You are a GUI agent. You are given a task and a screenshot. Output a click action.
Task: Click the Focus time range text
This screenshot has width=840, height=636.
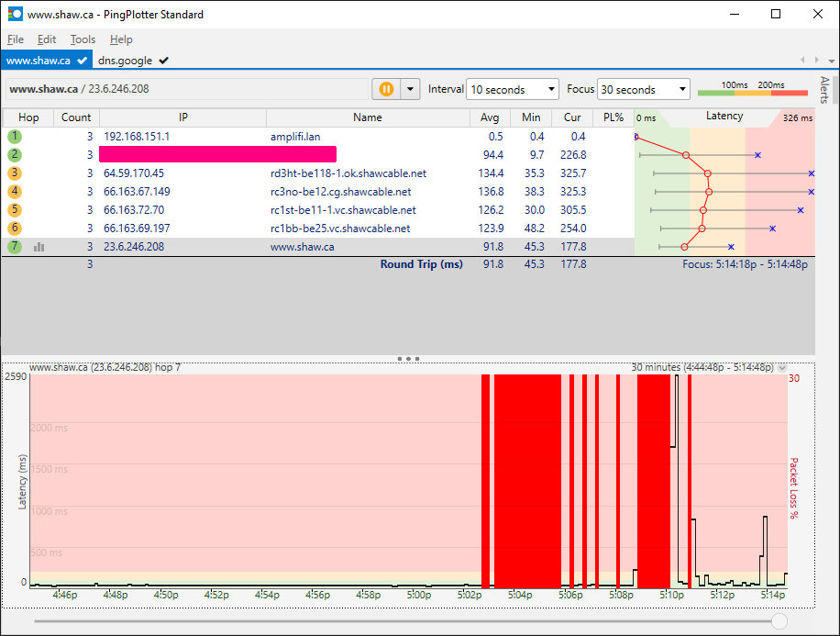pyautogui.click(x=745, y=264)
